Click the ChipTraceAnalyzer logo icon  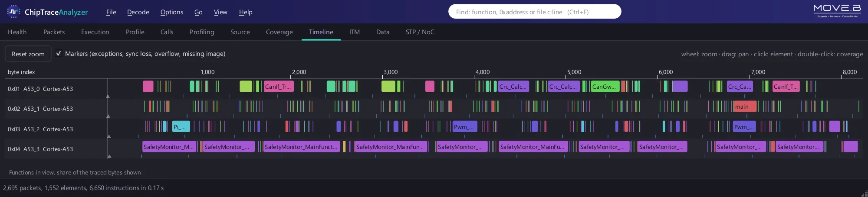pyautogui.click(x=13, y=12)
